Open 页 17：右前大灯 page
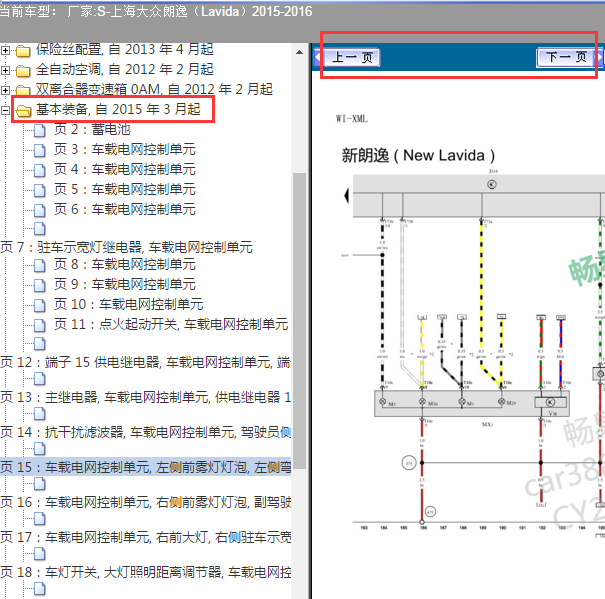Image resolution: width=605 pixels, height=599 pixels. (x=145, y=537)
